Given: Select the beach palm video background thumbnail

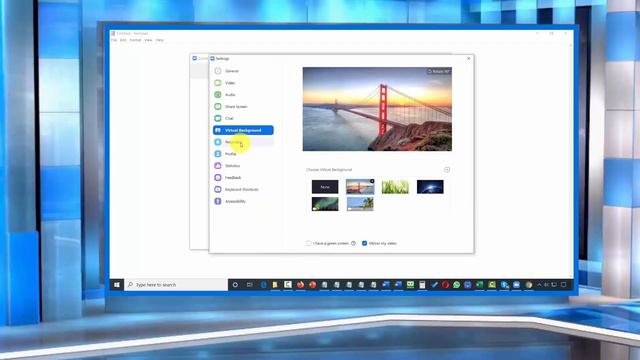Looking at the screenshot, I should click(360, 204).
